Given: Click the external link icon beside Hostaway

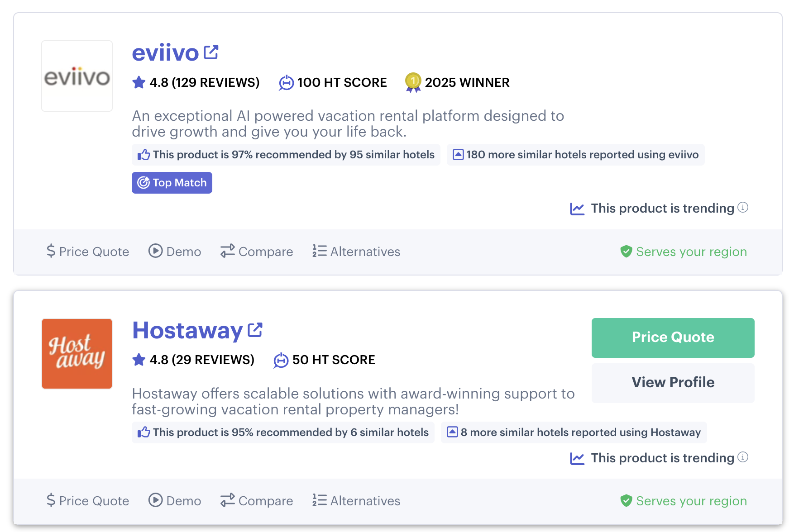Looking at the screenshot, I should (x=255, y=330).
